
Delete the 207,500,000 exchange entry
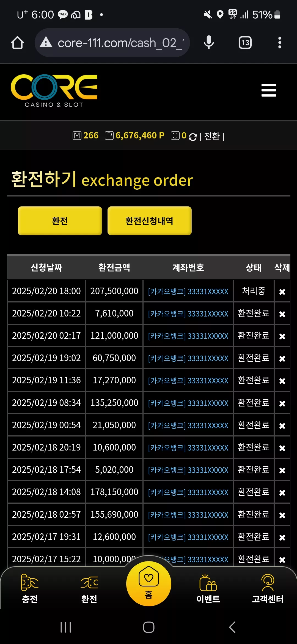[x=282, y=292]
